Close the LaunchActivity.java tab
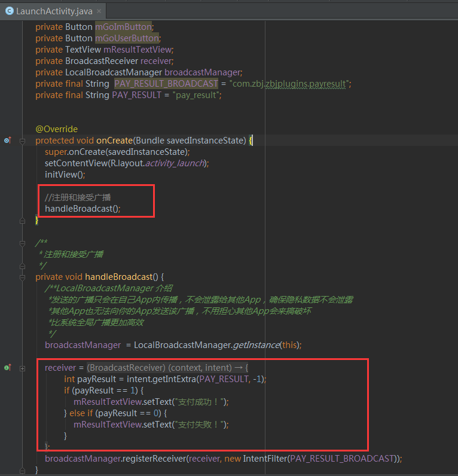The width and height of the screenshot is (458, 476). [99, 11]
